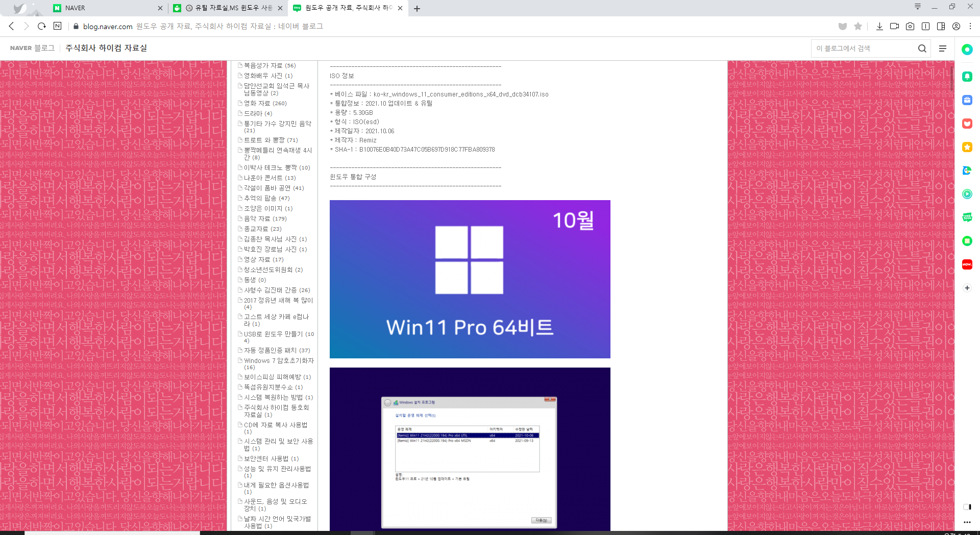Go forward with the browser forward arrow

pyautogui.click(x=27, y=26)
